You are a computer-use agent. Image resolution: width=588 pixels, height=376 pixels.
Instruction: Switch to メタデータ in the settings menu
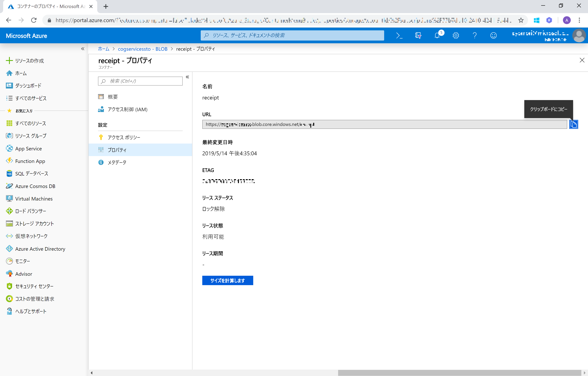click(x=117, y=162)
